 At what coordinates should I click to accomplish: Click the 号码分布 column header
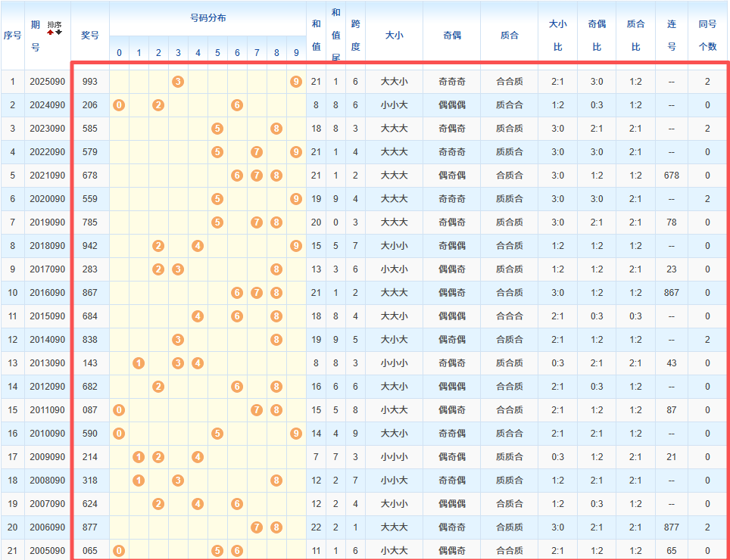[207, 17]
